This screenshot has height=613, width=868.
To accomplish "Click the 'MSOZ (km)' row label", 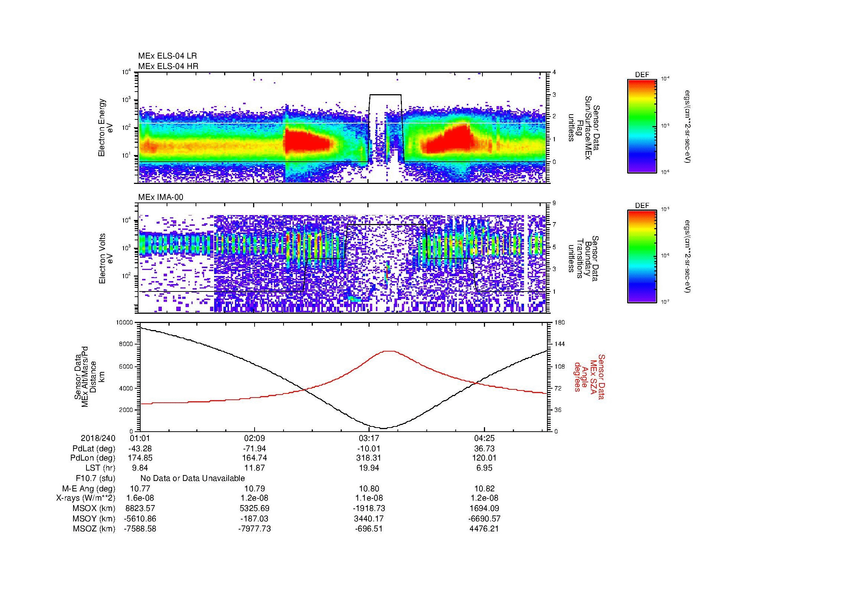I will (94, 529).
